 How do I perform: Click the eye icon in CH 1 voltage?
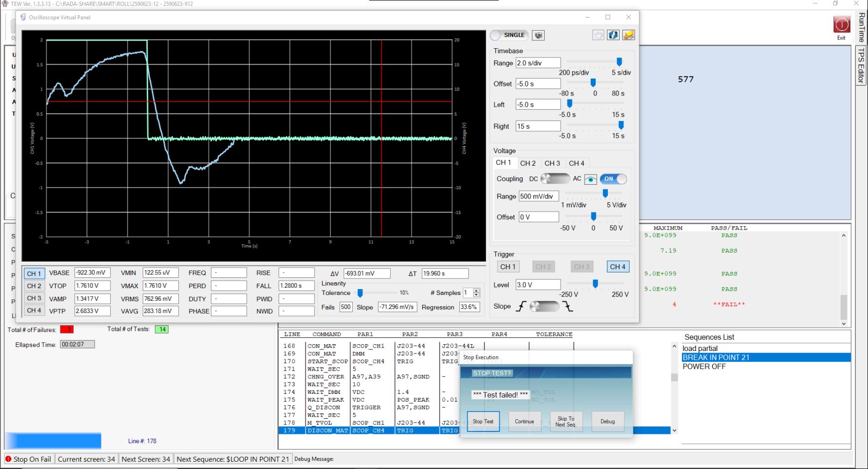point(590,179)
